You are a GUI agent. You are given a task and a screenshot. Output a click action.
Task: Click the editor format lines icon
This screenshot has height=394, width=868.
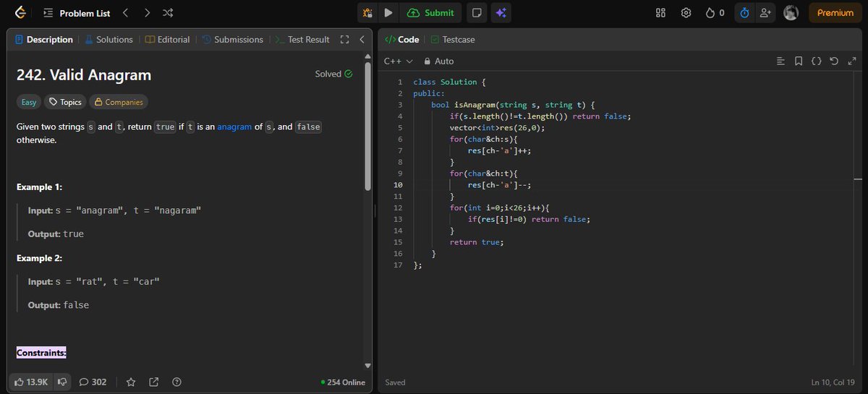[780, 61]
